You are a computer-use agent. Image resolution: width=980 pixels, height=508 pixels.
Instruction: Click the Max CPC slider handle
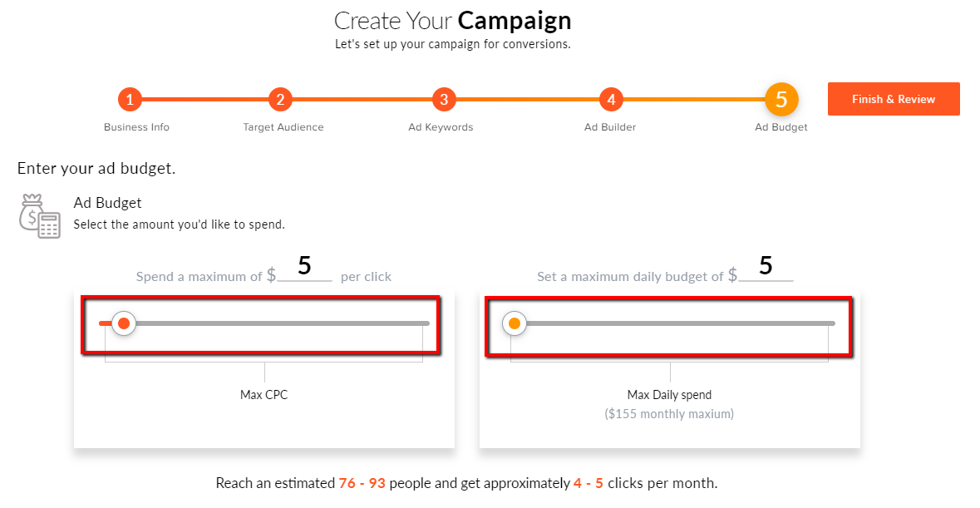(x=124, y=323)
